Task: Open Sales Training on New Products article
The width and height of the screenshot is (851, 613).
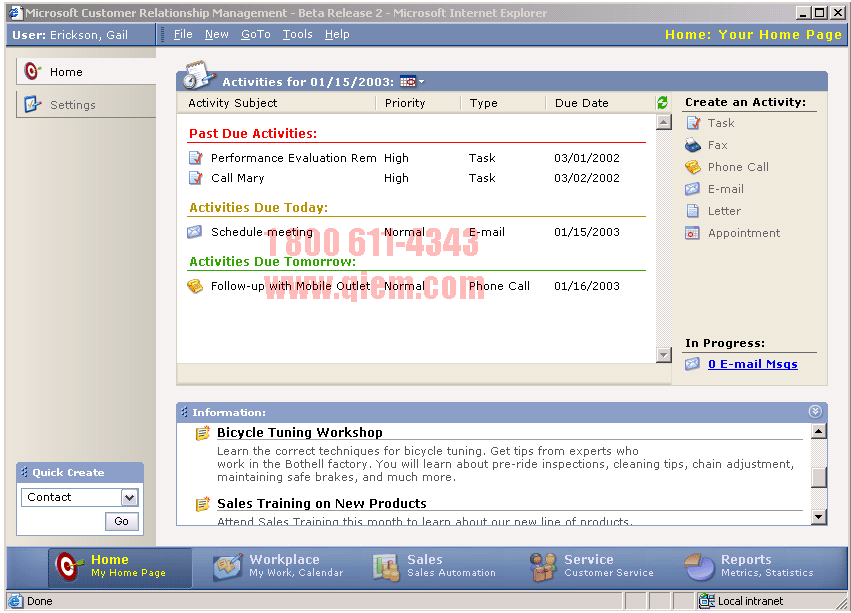Action: pyautogui.click(x=322, y=503)
